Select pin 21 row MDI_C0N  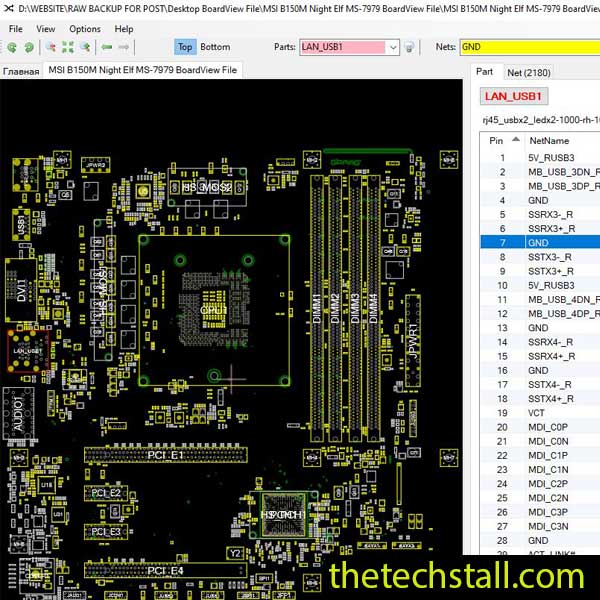(540, 441)
